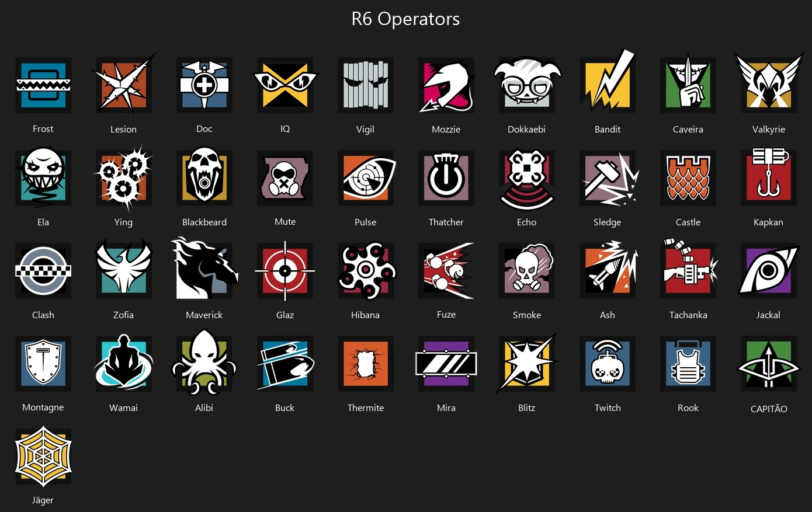Click Thatcher's power symbol icon
The width and height of the screenshot is (812, 512).
(x=446, y=177)
